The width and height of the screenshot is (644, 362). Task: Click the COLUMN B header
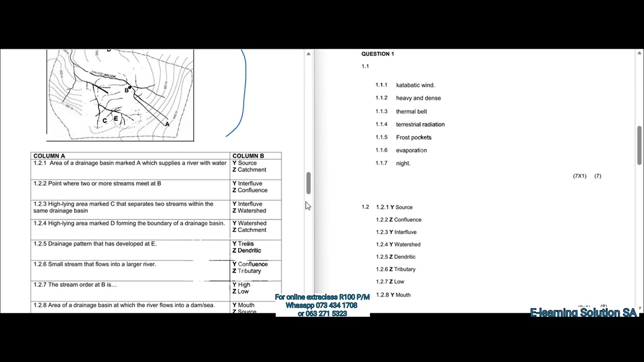coord(248,156)
